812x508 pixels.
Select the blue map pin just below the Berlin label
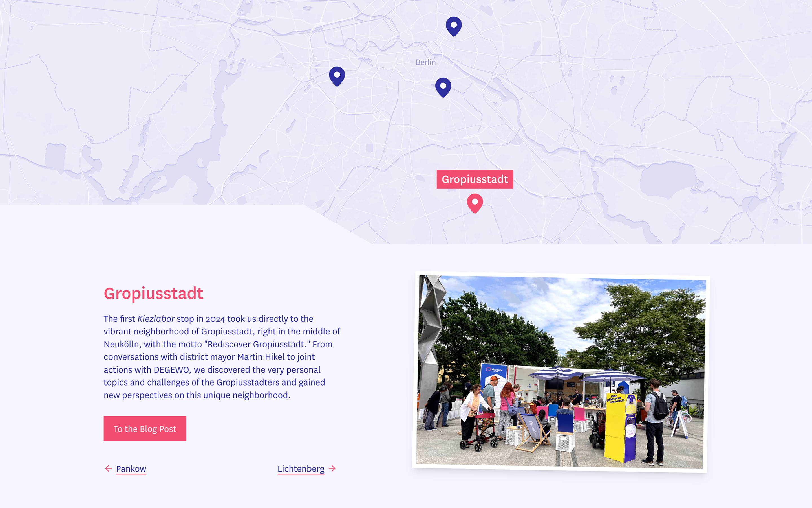[x=443, y=87]
